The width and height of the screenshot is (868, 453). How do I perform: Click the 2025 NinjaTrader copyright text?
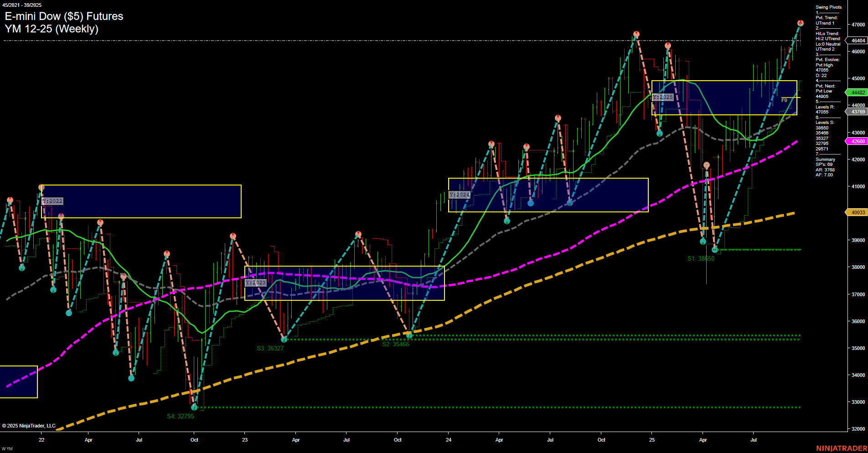pos(28,425)
